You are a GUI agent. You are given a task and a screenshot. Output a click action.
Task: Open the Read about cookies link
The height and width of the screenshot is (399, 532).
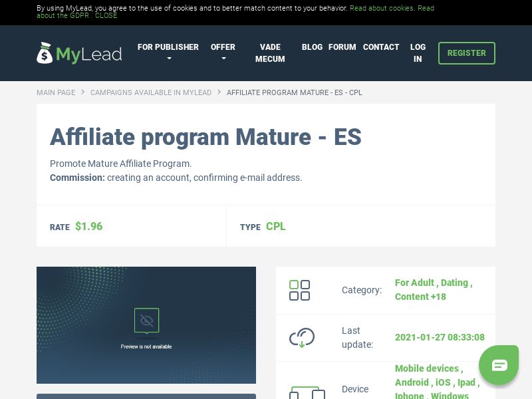tap(382, 8)
